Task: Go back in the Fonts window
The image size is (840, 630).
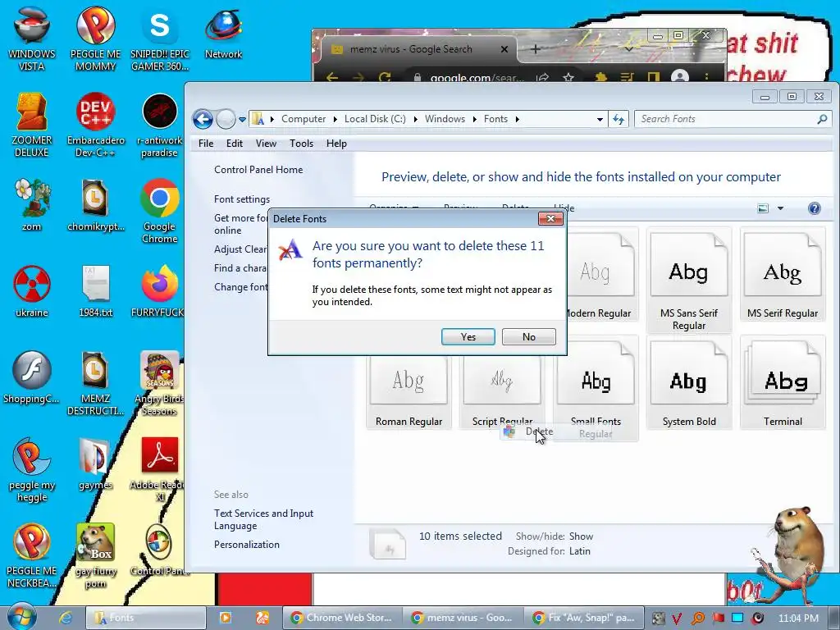Action: 203,119
